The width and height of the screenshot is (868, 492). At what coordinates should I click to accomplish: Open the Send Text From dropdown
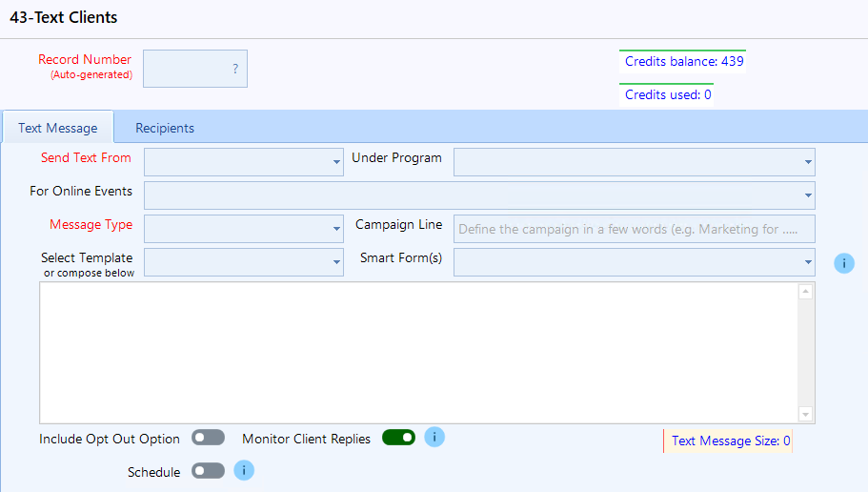pyautogui.click(x=244, y=162)
